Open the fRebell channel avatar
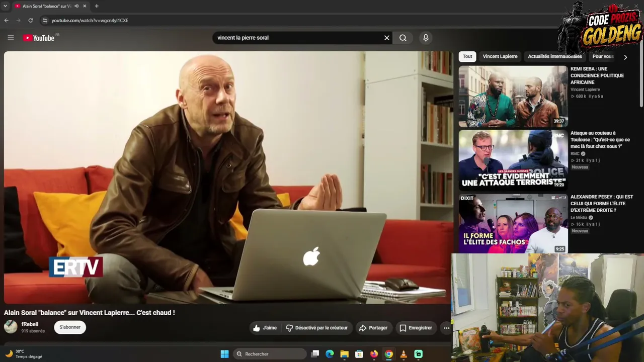This screenshot has height=362, width=644. (x=11, y=327)
